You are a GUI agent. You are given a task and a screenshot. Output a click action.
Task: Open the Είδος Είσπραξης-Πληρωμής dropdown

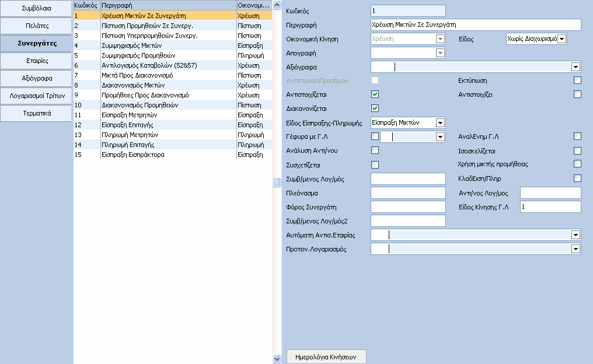(x=440, y=123)
